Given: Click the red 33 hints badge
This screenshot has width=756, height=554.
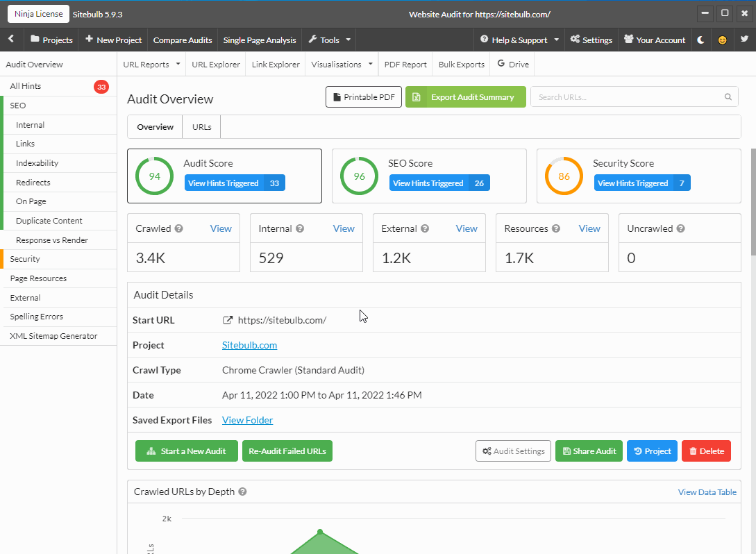Looking at the screenshot, I should coord(101,87).
